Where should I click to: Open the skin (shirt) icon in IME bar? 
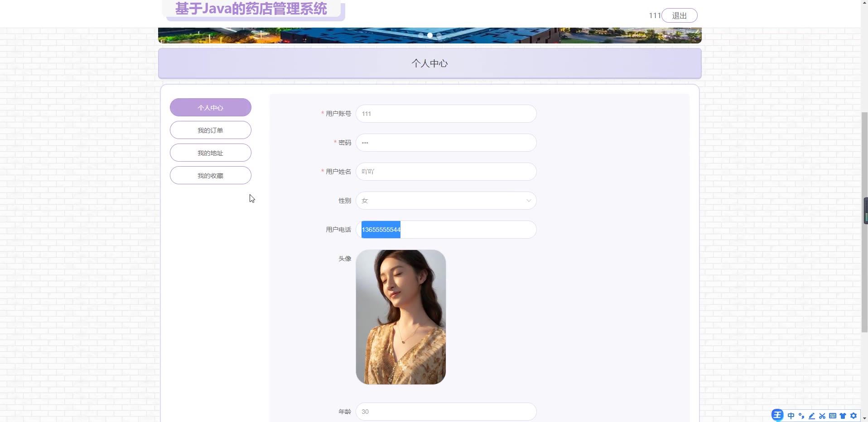843,416
